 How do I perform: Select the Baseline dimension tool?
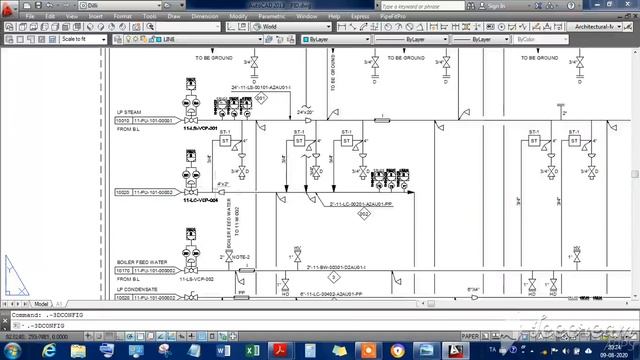tap(444, 27)
